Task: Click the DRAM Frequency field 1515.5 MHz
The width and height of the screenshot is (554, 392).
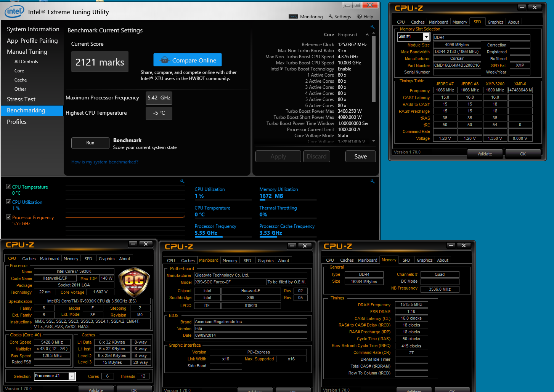Action: pos(411,305)
